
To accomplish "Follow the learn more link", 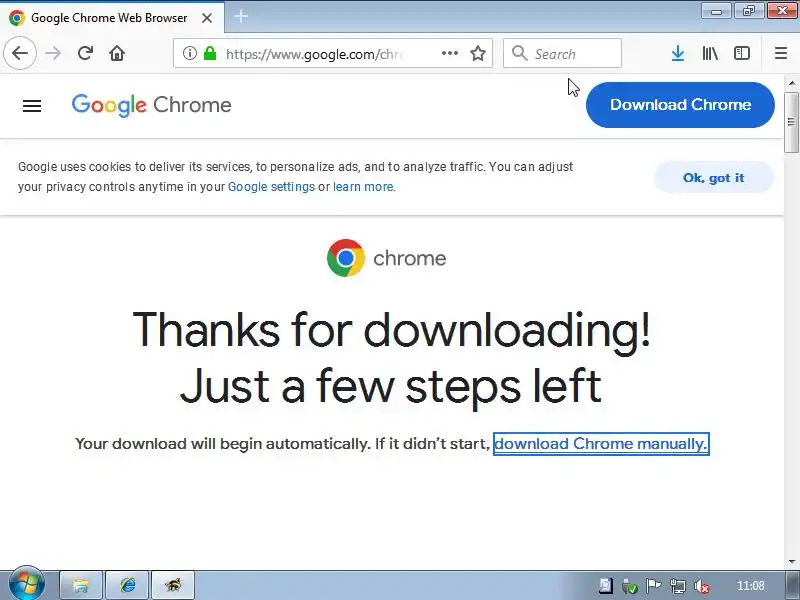I will point(363,187).
